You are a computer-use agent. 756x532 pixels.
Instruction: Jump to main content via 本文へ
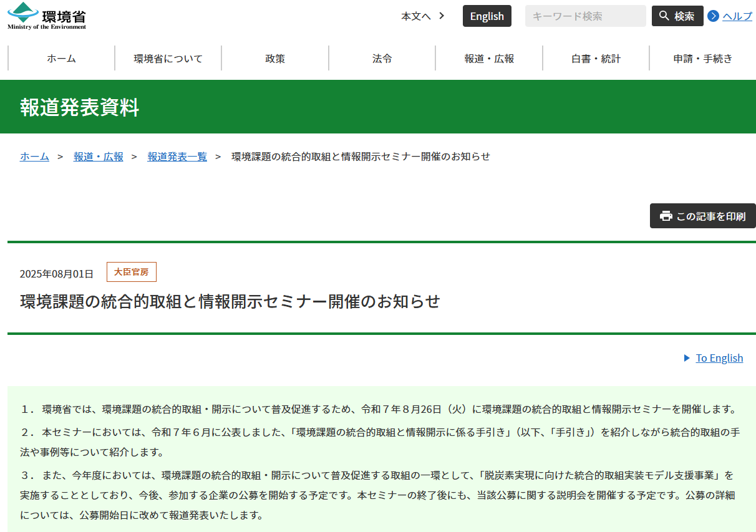click(423, 16)
